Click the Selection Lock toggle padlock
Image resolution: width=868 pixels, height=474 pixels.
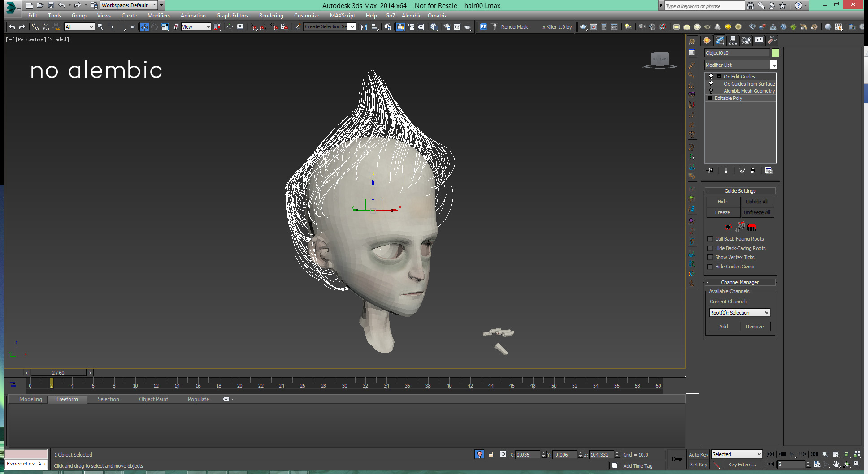click(x=491, y=454)
